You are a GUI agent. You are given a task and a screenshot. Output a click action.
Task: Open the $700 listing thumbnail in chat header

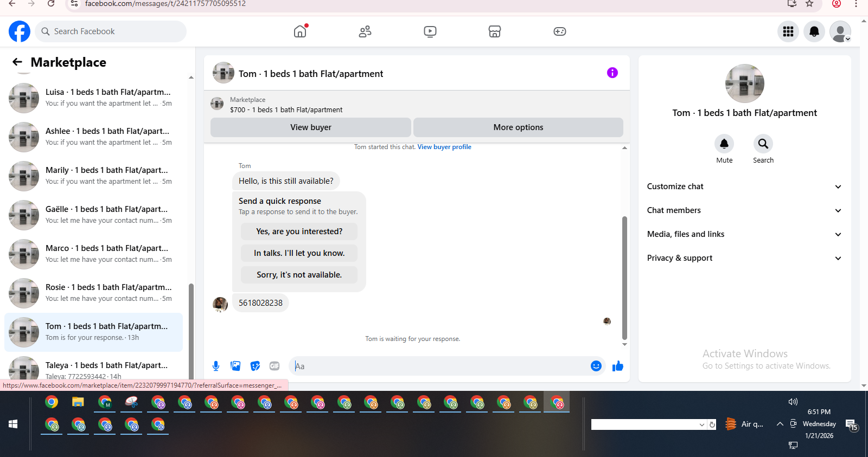(217, 104)
